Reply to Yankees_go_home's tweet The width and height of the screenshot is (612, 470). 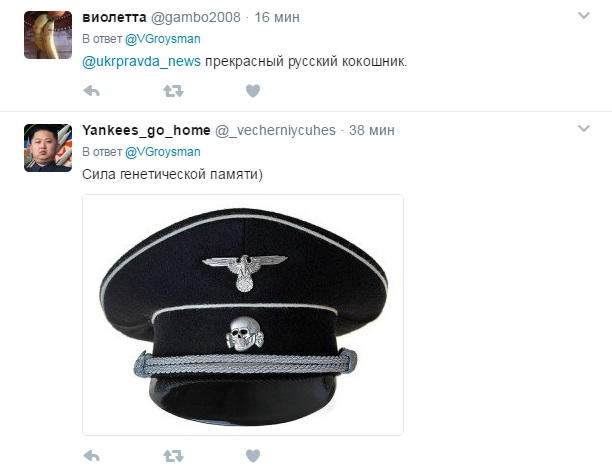pos(92,456)
